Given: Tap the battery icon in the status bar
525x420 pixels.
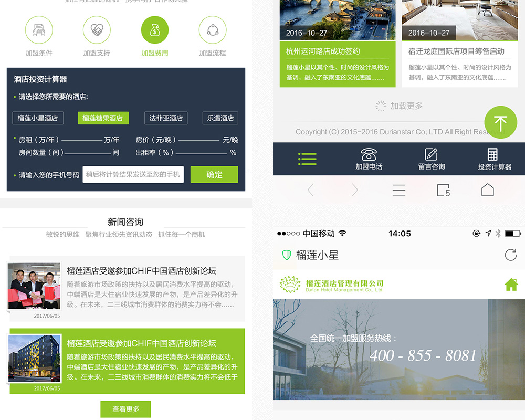Looking at the screenshot, I should (x=513, y=234).
